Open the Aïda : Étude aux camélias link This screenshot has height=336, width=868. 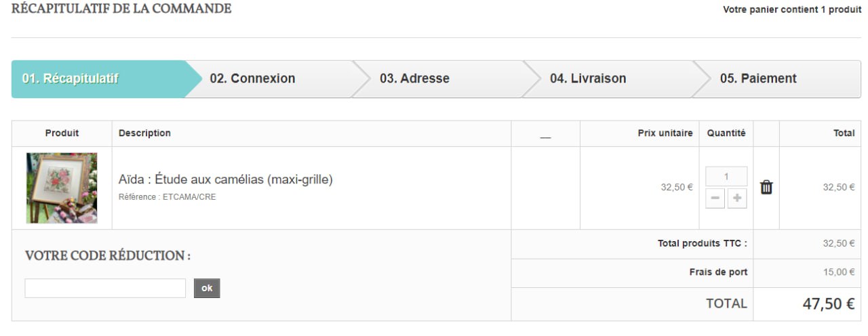pos(226,180)
